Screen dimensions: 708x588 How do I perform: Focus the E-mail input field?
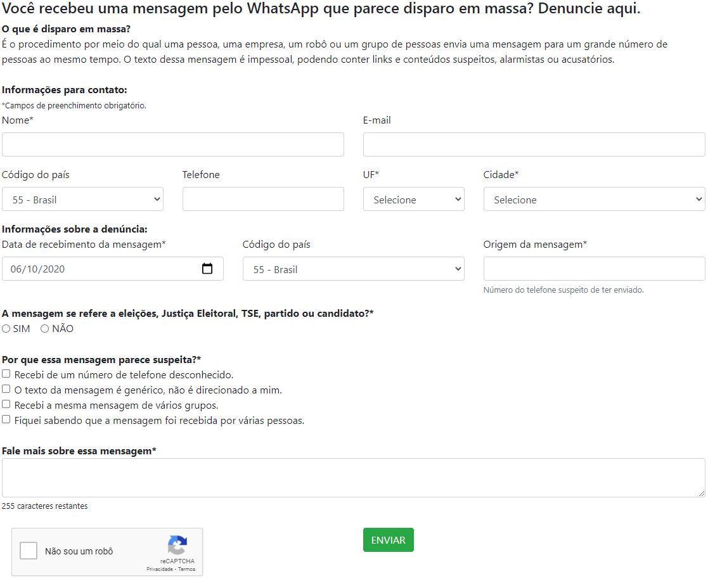(534, 144)
